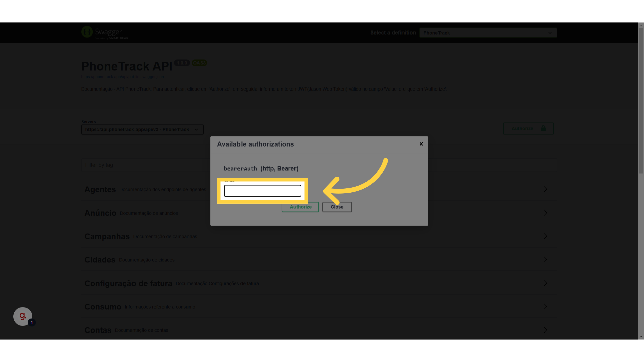Click the green Authorize button in dialog
This screenshot has width=644, height=362.
click(x=300, y=207)
